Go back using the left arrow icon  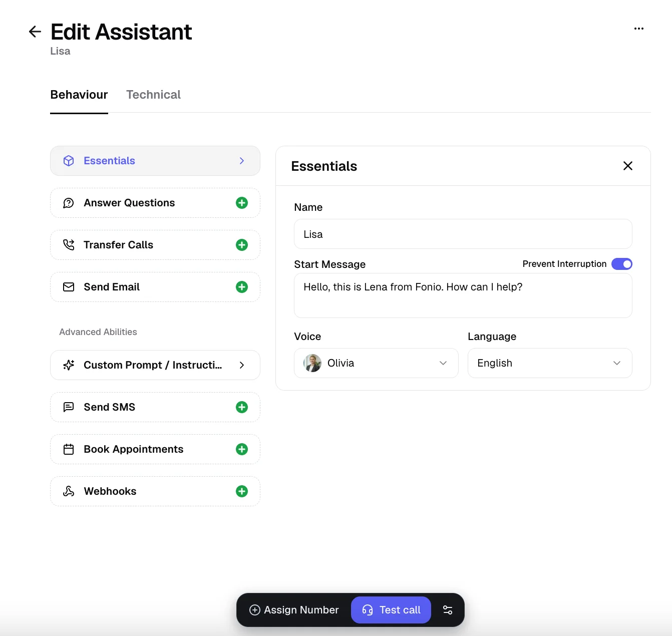coord(35,32)
